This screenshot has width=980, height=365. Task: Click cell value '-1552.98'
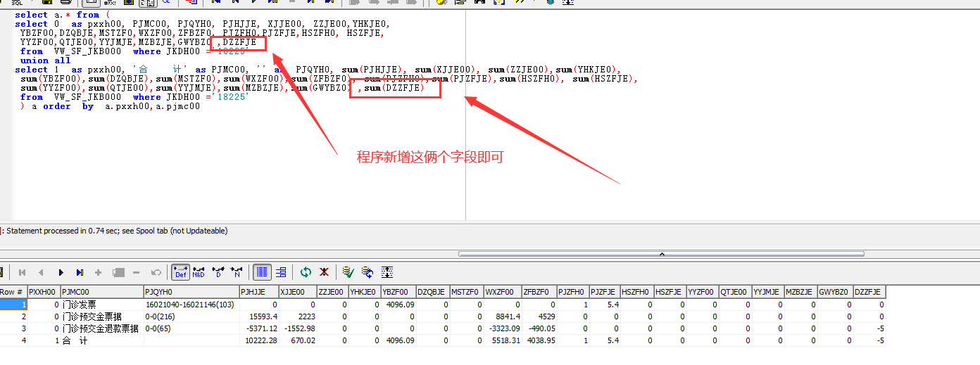[x=298, y=328]
